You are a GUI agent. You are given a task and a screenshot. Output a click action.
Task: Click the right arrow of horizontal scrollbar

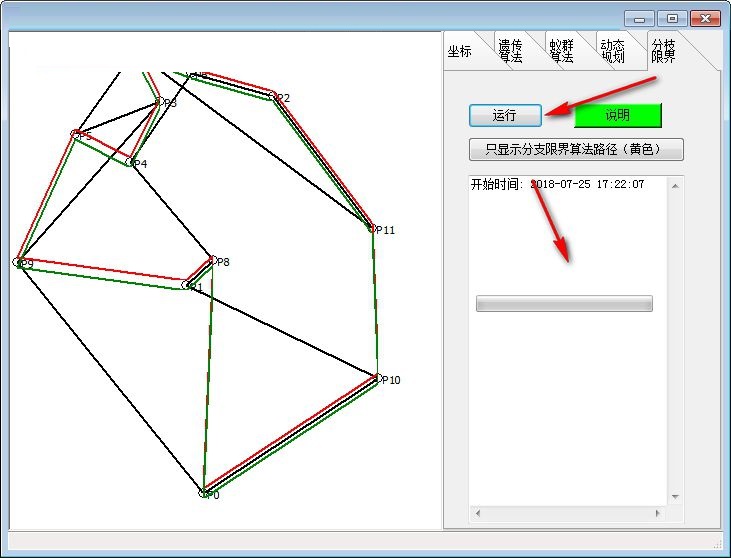click(657, 513)
